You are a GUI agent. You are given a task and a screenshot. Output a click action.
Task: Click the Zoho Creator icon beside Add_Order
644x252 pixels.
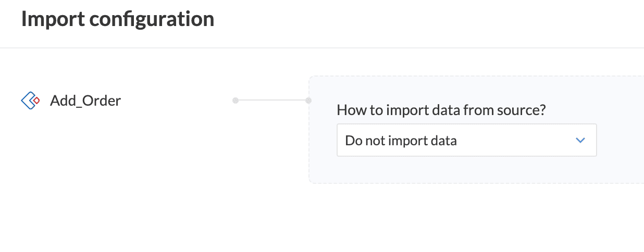(x=30, y=100)
